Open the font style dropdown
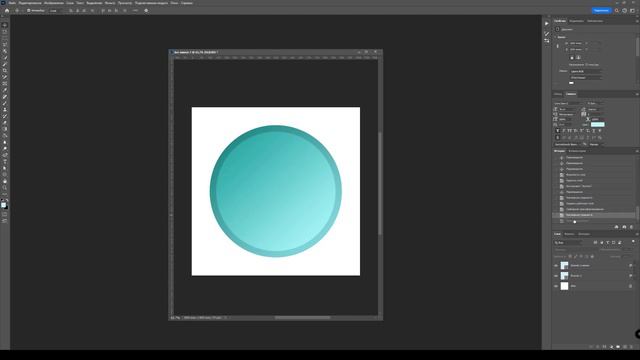640x360 pixels. click(x=595, y=104)
